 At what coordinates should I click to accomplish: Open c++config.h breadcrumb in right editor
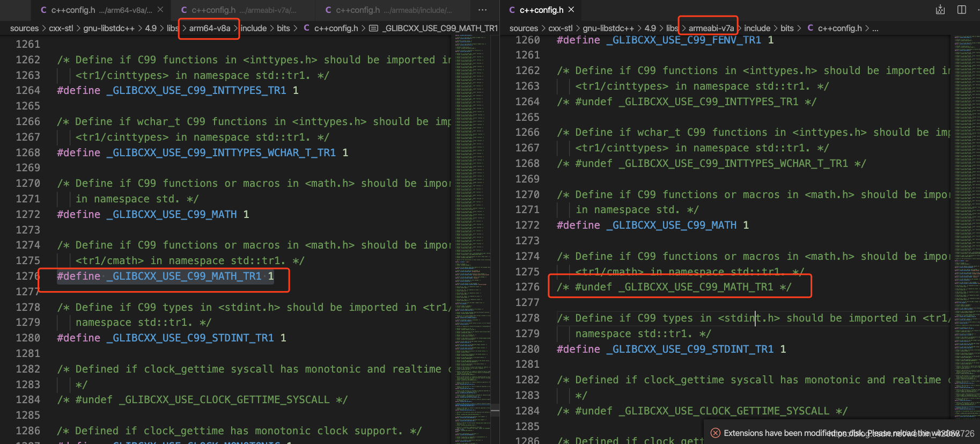835,28
